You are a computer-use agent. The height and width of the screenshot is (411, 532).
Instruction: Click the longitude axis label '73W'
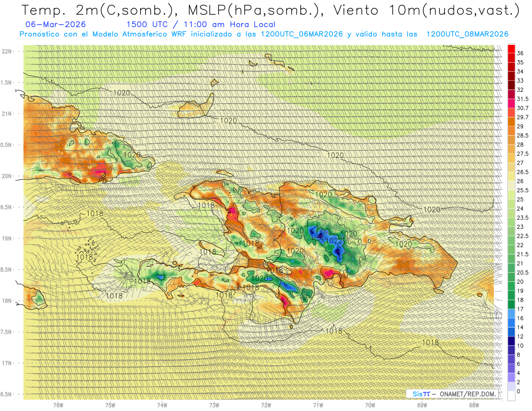point(214,405)
